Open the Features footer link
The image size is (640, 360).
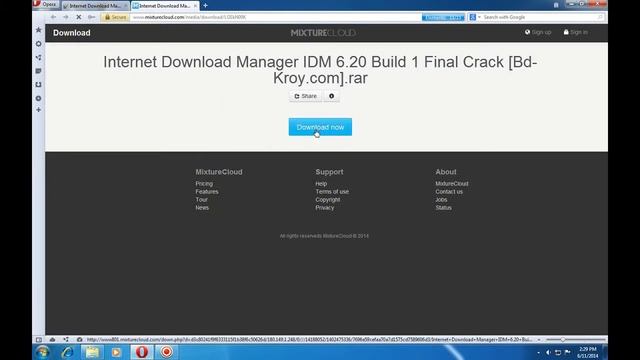click(207, 192)
